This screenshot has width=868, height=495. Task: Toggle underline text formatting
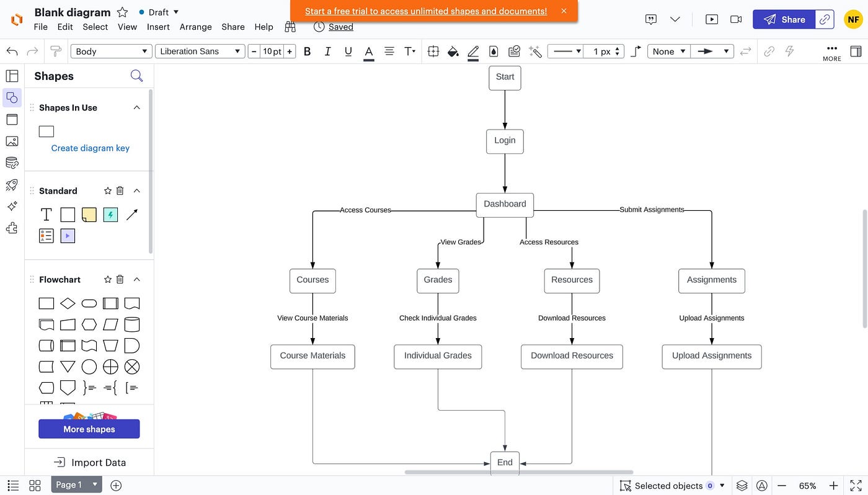tap(348, 51)
